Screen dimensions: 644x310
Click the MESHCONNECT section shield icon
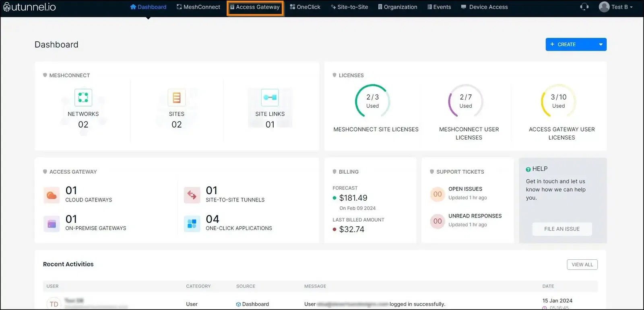click(45, 75)
